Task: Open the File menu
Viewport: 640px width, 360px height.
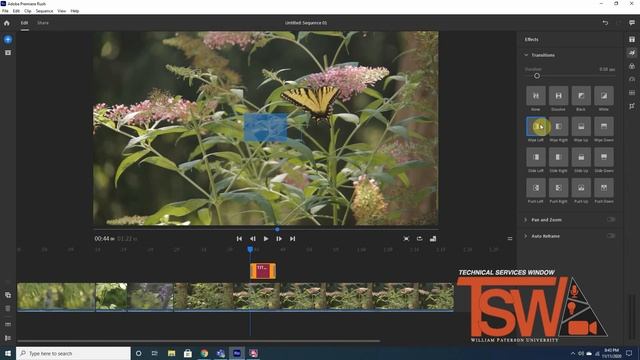Action: click(x=5, y=11)
